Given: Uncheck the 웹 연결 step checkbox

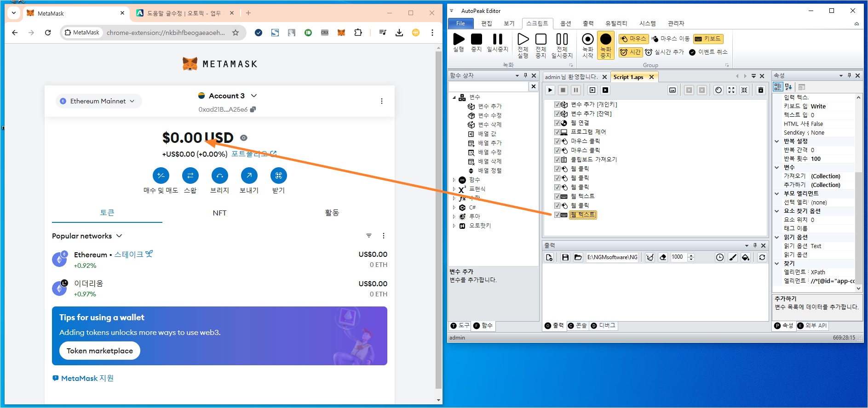Looking at the screenshot, I should (x=557, y=123).
